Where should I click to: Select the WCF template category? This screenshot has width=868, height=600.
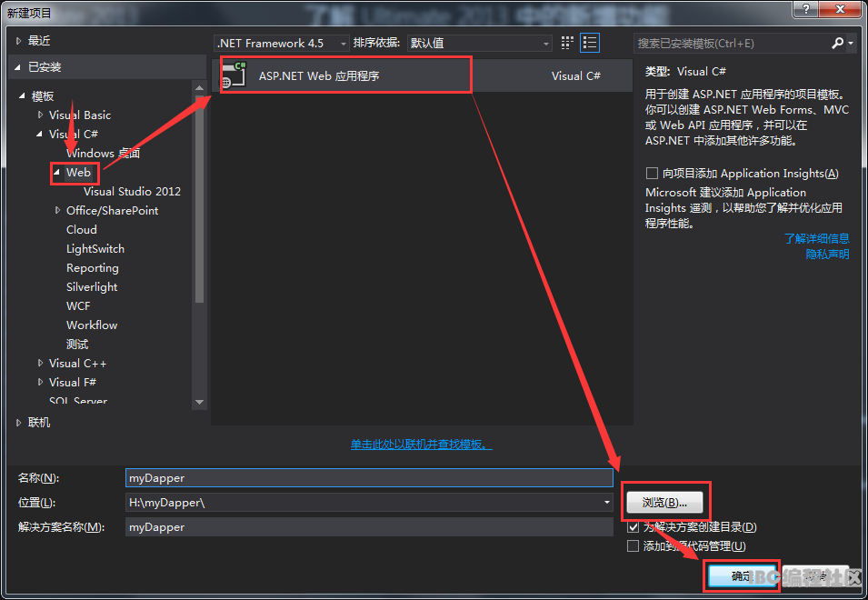coord(78,306)
